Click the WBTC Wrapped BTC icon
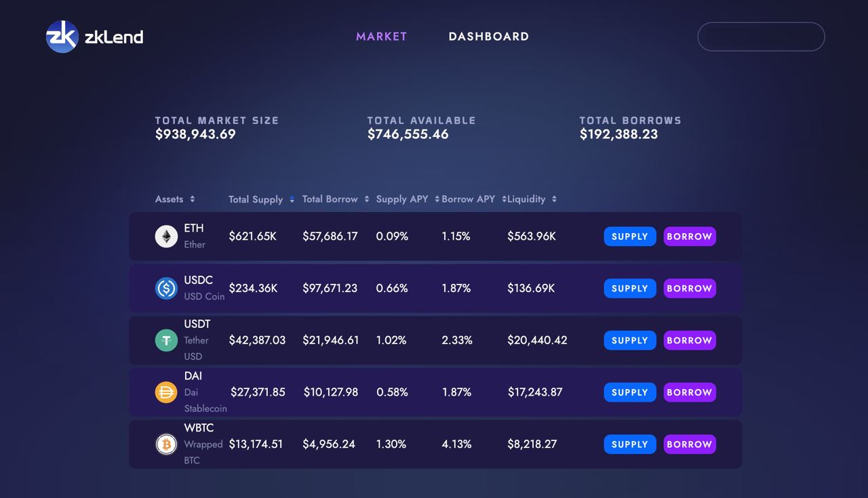 [166, 444]
